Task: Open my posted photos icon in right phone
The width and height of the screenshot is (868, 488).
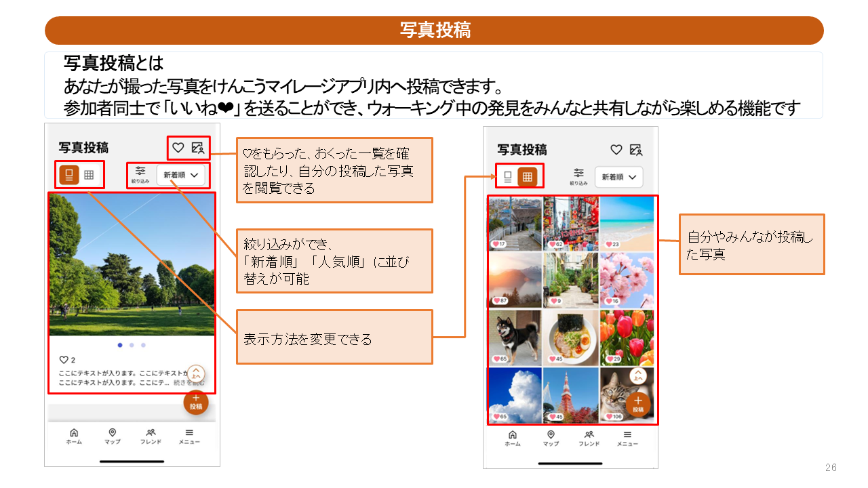Action: coord(635,150)
